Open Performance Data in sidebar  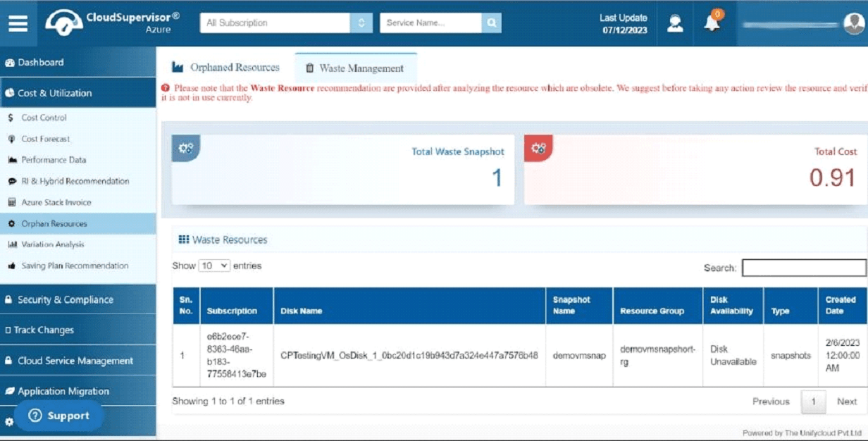coord(78,160)
